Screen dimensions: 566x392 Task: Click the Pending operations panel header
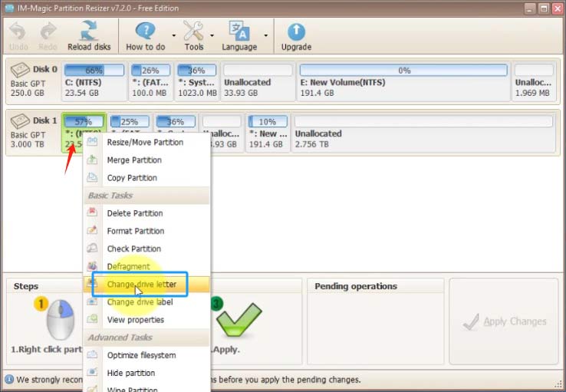(375, 286)
